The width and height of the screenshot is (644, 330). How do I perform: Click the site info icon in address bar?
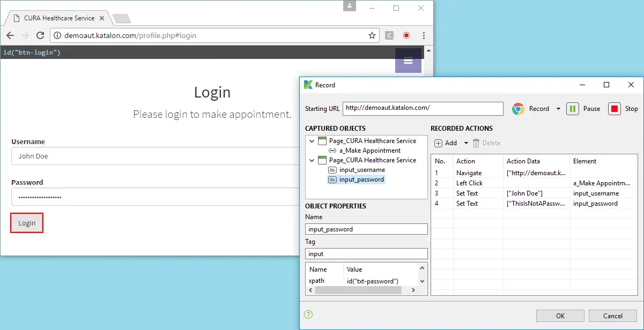pos(57,36)
